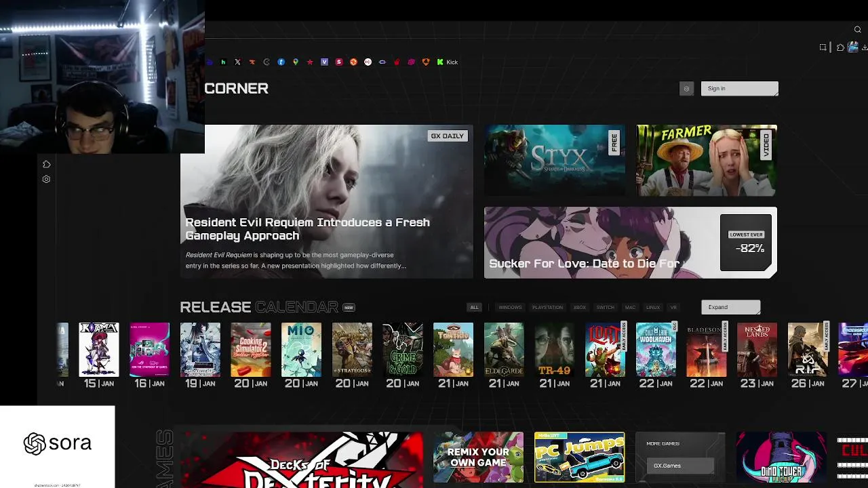Open the Styx Shards of Darkness free game card
Viewport: 868px width, 488px height.
555,161
